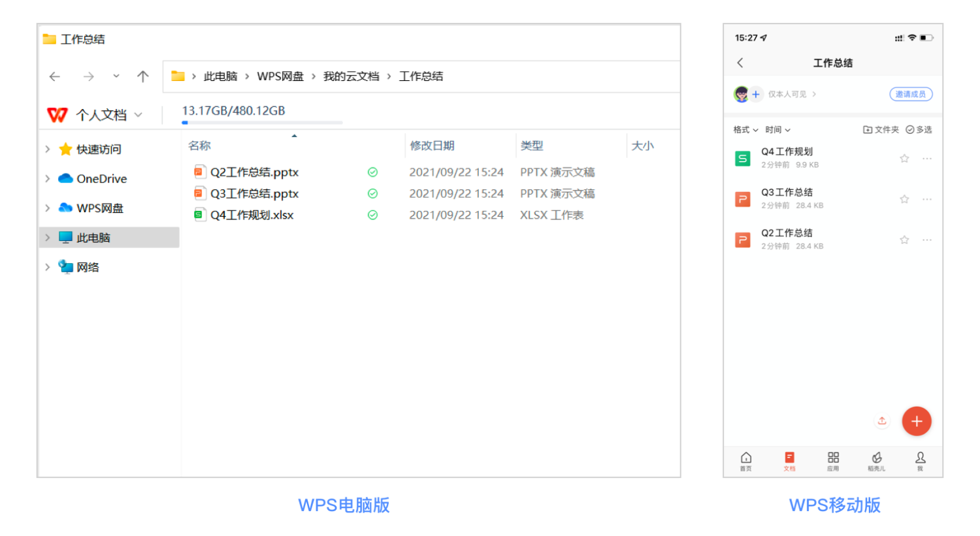The height and width of the screenshot is (536, 980).
Task: Click the folder icon in address bar
Action: tap(178, 76)
